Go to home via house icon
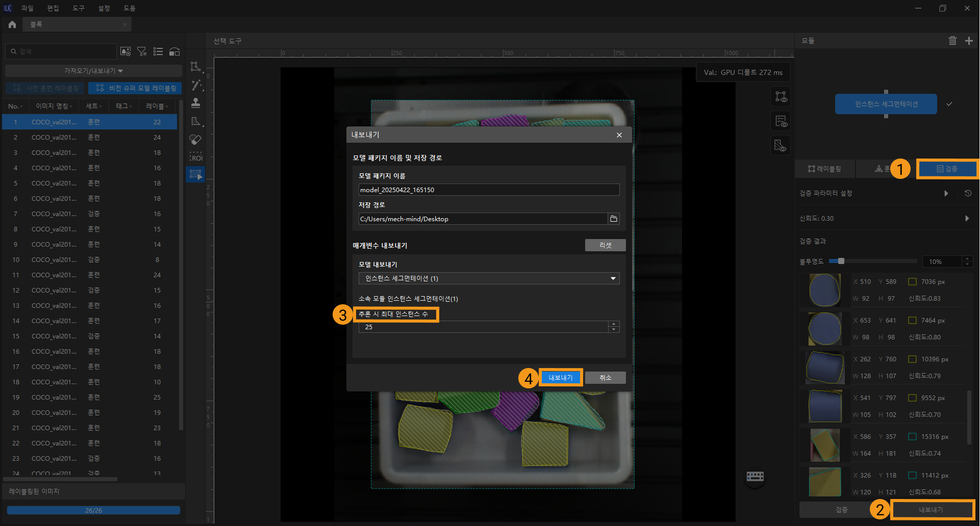 tap(12, 24)
